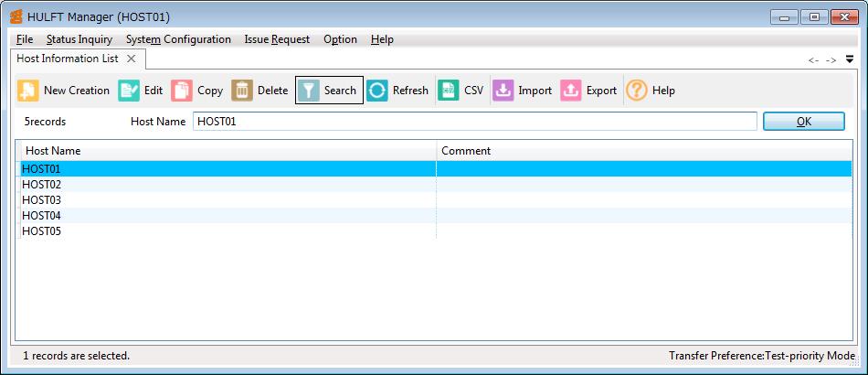Click the OK button
868x375 pixels.
pyautogui.click(x=804, y=122)
